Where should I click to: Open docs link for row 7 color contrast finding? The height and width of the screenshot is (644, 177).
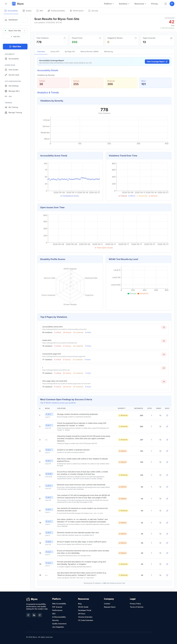pos(167,487)
